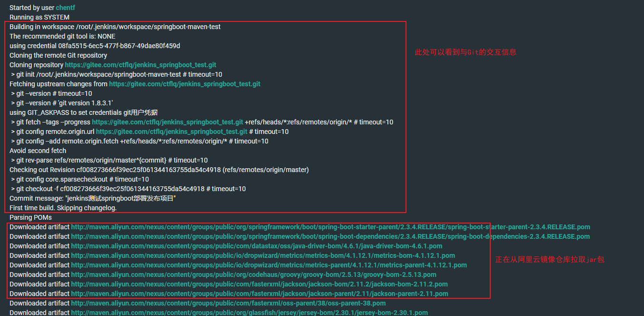644x316 pixels.
Task: Open groovy-bom-2.5.13.pom artifact link
Action: [254, 275]
